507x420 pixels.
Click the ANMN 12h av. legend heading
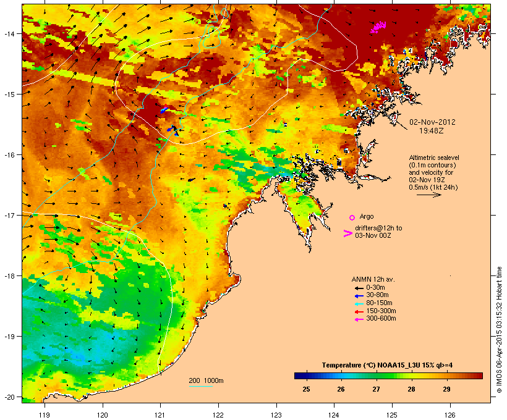pyautogui.click(x=373, y=279)
